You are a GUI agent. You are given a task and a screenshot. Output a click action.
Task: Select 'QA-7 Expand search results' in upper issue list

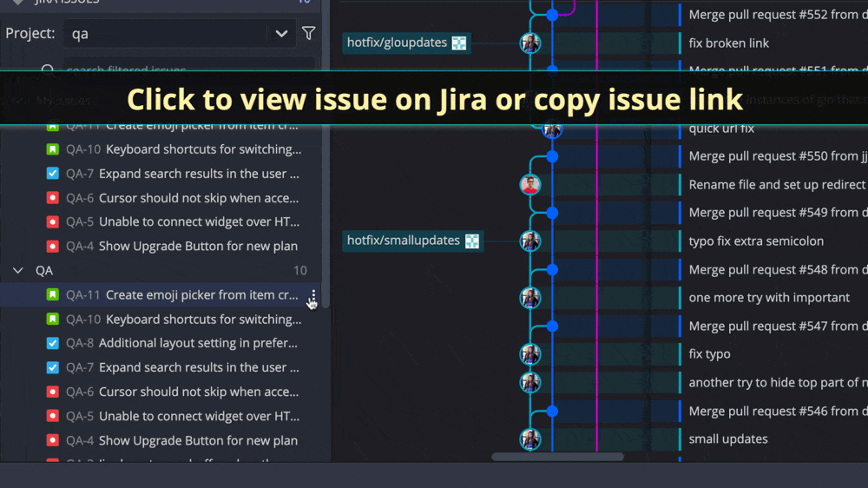tap(182, 174)
